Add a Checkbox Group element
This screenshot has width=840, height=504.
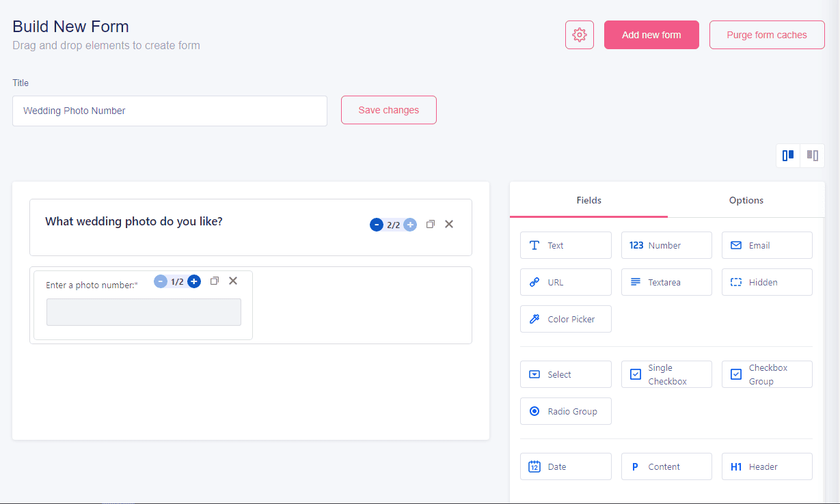point(767,374)
